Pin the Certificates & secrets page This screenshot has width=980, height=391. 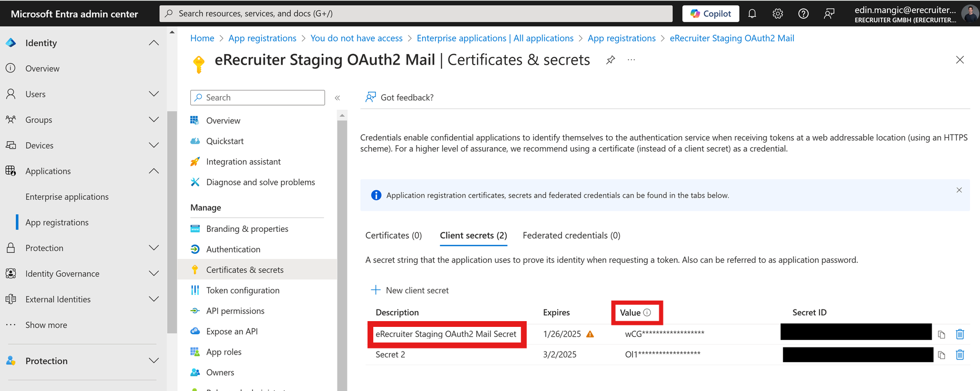pyautogui.click(x=610, y=60)
